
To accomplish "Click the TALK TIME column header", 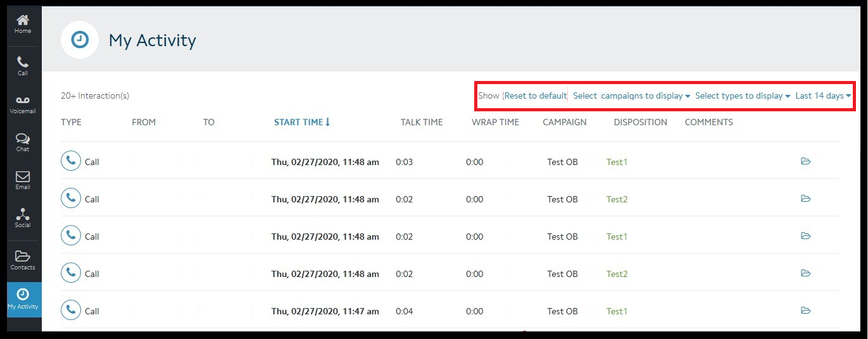I will (x=422, y=122).
